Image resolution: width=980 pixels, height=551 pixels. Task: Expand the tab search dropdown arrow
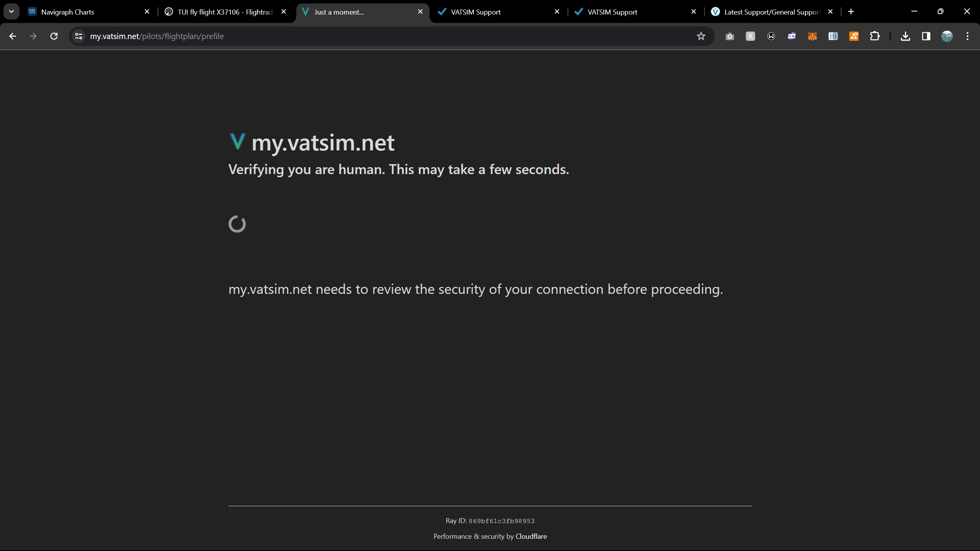[x=11, y=11]
